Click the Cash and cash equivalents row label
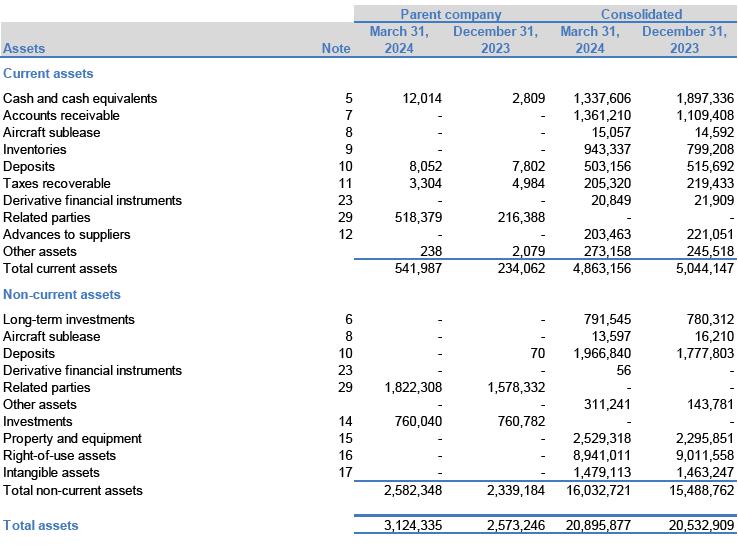 click(x=80, y=99)
